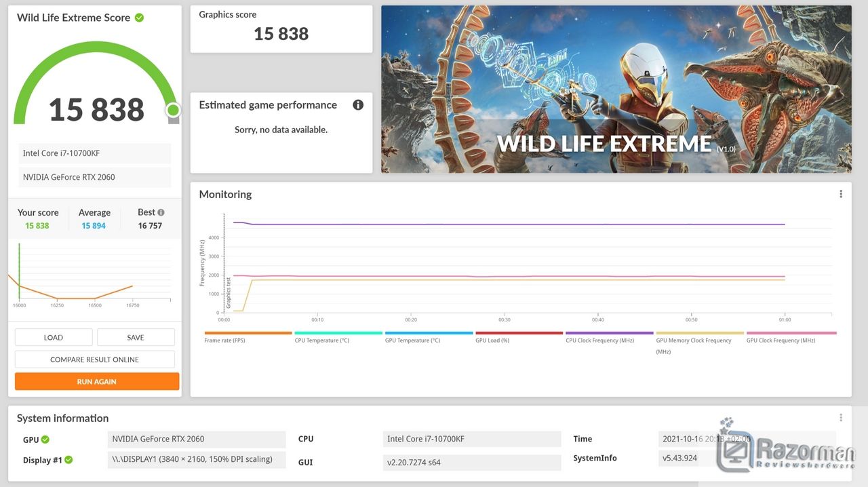
Task: Click the Graphics test marker in Monitoring graph
Action: [229, 293]
